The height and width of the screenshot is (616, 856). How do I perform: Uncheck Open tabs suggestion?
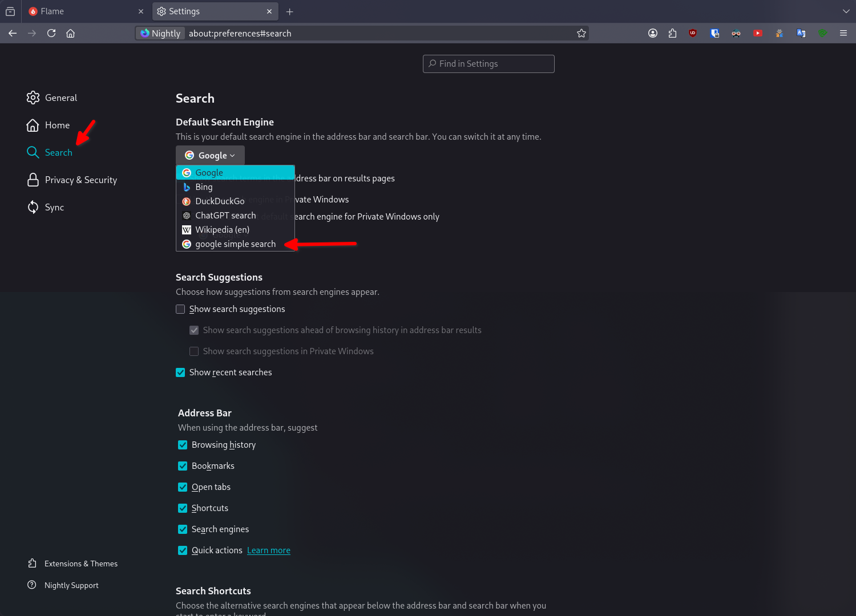click(183, 487)
